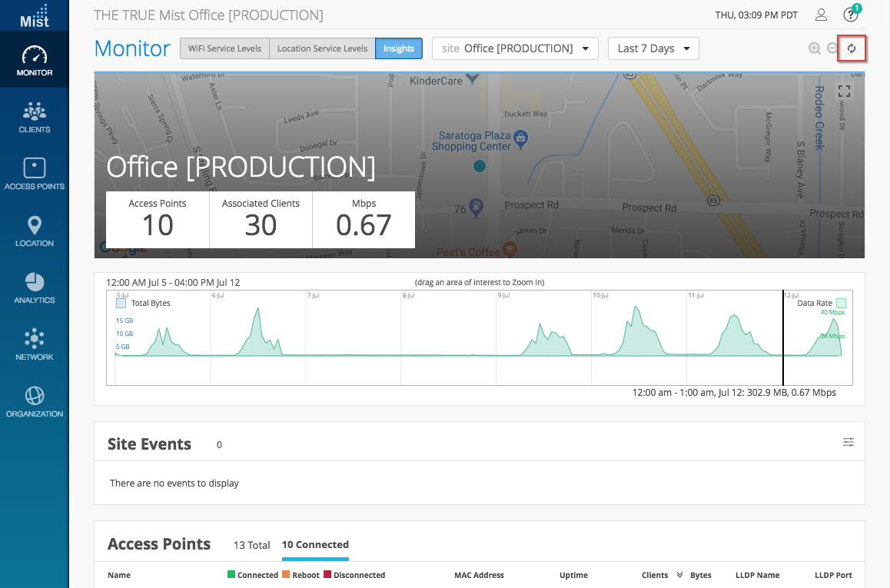Click the refresh icon
The height and width of the screenshot is (588, 890).
852,48
